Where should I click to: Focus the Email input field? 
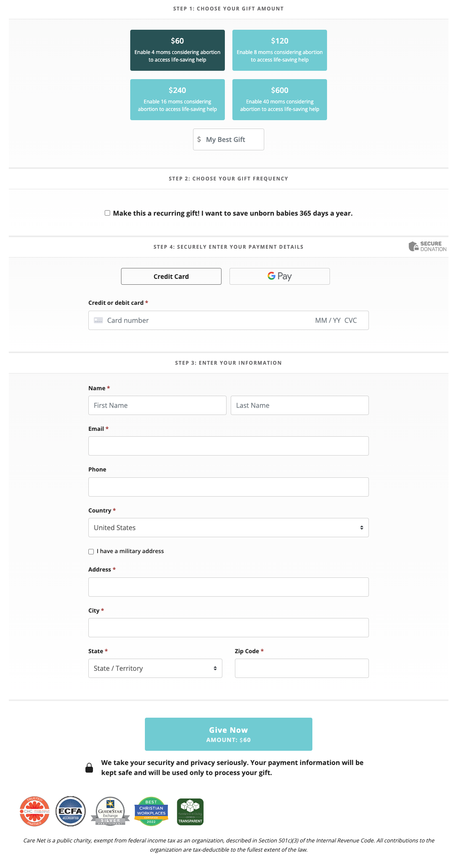click(228, 446)
